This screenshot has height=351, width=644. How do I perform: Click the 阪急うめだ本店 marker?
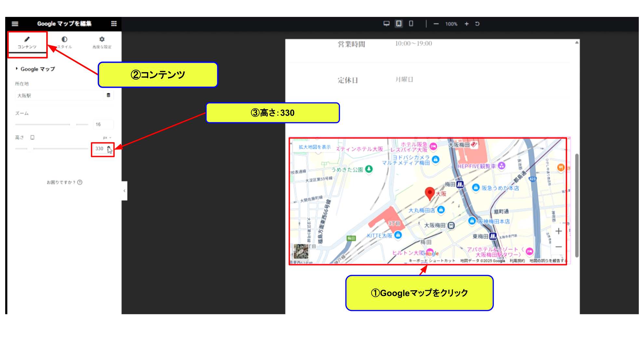click(x=476, y=188)
